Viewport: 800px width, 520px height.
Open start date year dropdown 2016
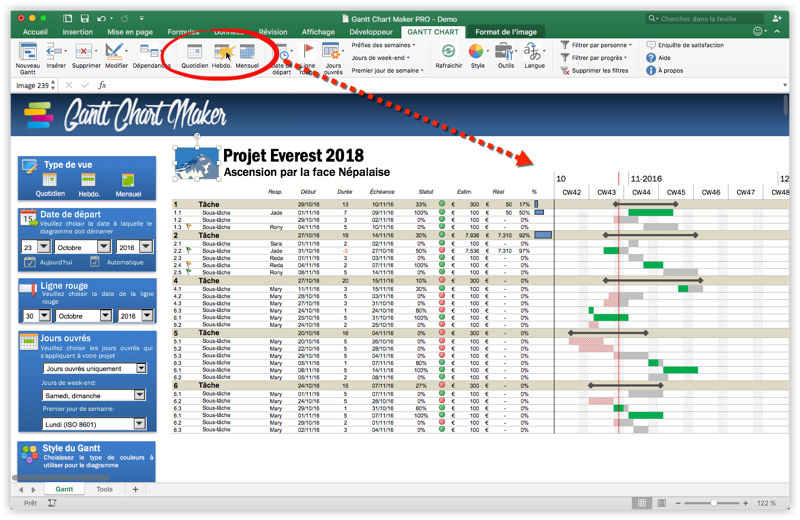146,247
